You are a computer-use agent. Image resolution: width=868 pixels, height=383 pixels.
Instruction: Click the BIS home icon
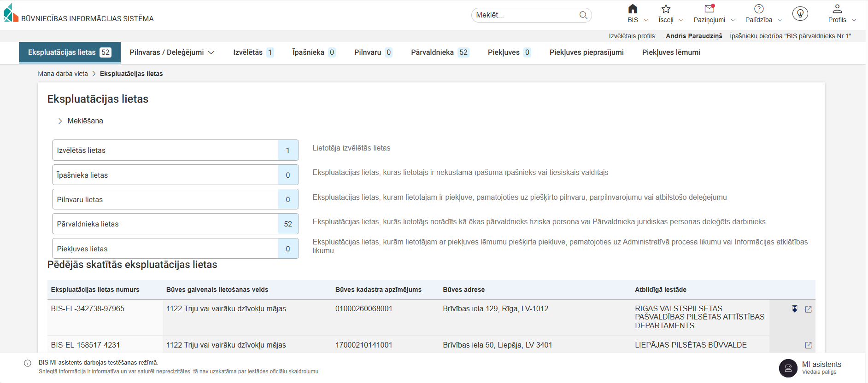click(633, 9)
